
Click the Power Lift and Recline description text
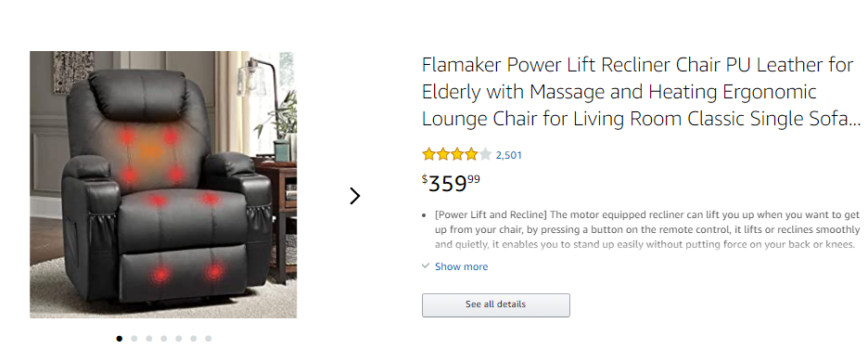646,228
